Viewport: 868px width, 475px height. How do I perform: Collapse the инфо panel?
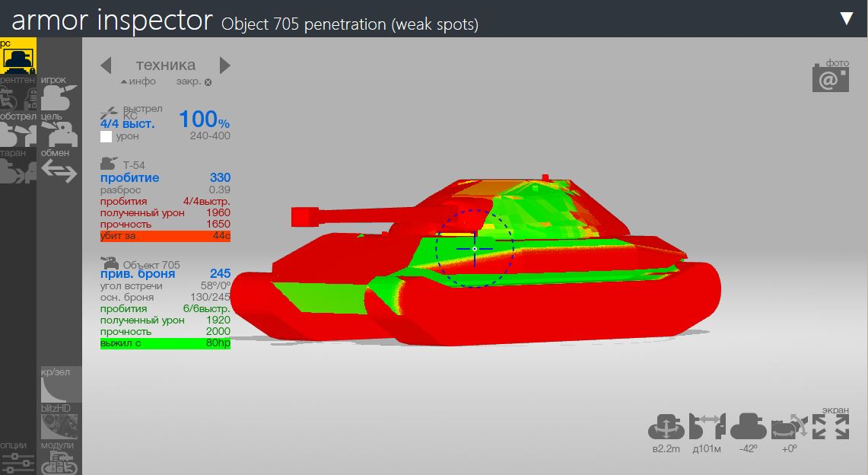pyautogui.click(x=138, y=81)
